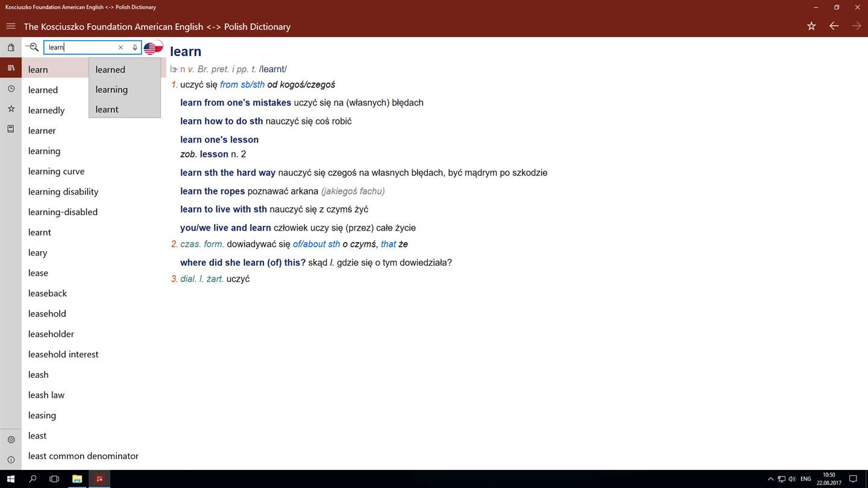Open the hamburger navigation menu
This screenshot has width=868, height=488.
click(11, 27)
